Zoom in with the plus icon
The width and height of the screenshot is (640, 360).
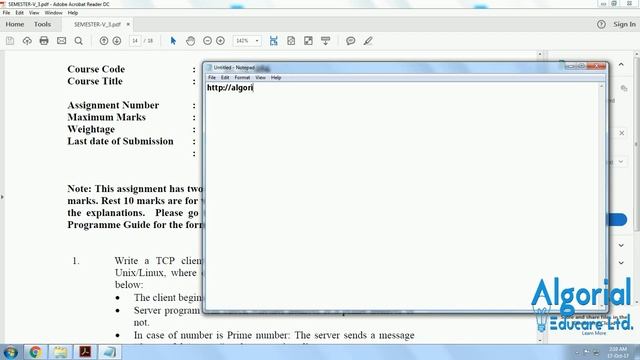[220, 41]
